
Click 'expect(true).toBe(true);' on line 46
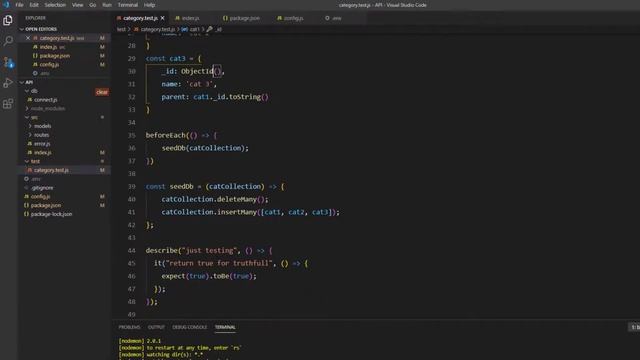pyautogui.click(x=209, y=276)
